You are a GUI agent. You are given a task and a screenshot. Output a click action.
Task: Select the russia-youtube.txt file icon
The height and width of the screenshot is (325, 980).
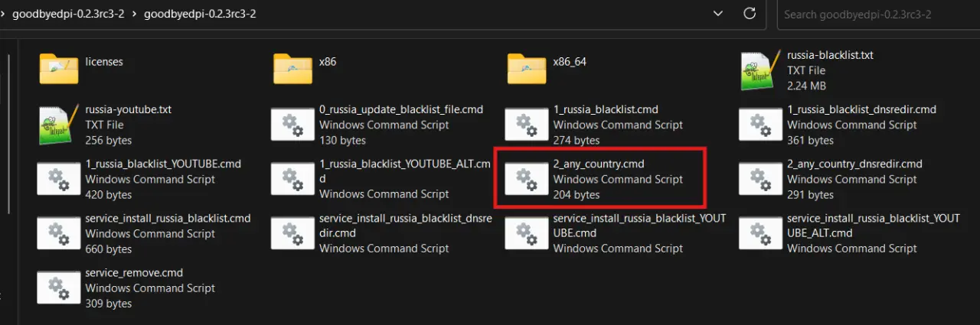tap(59, 125)
